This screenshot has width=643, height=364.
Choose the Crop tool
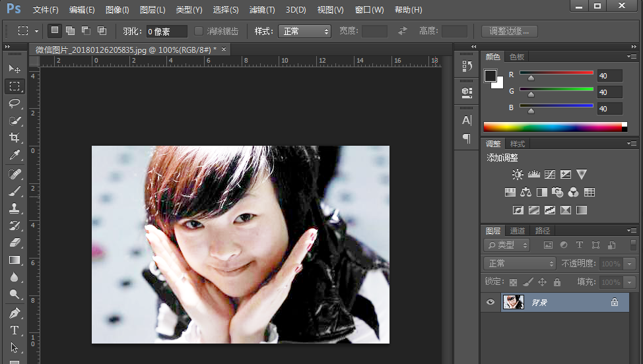[x=14, y=137]
